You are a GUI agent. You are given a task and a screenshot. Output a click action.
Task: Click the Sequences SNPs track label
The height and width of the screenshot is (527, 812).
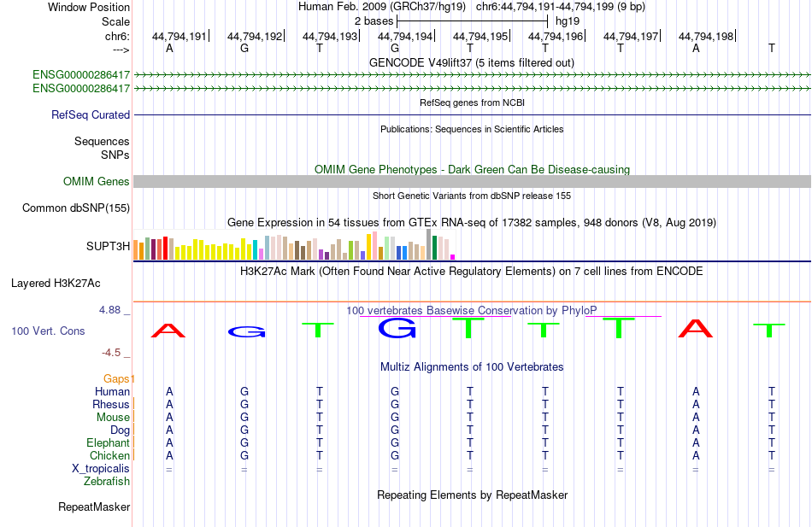point(102,148)
